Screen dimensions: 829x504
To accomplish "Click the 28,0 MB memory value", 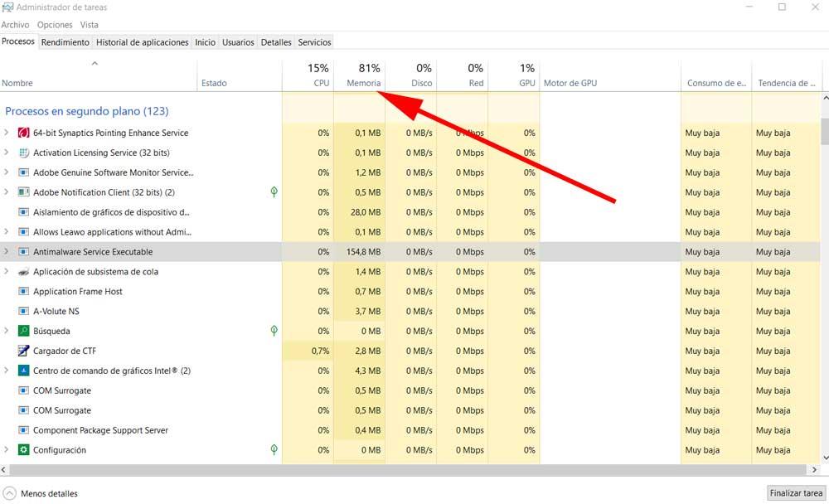I will (367, 212).
